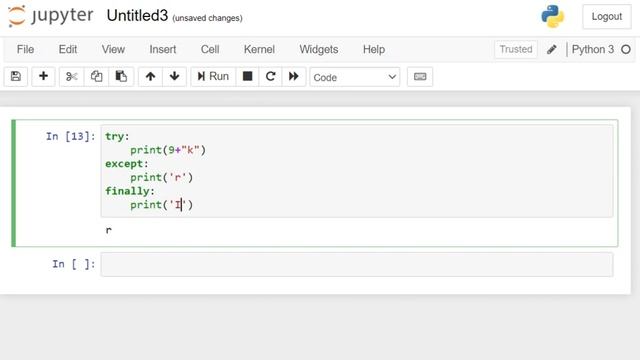Open the Kernel menu

pyautogui.click(x=259, y=49)
